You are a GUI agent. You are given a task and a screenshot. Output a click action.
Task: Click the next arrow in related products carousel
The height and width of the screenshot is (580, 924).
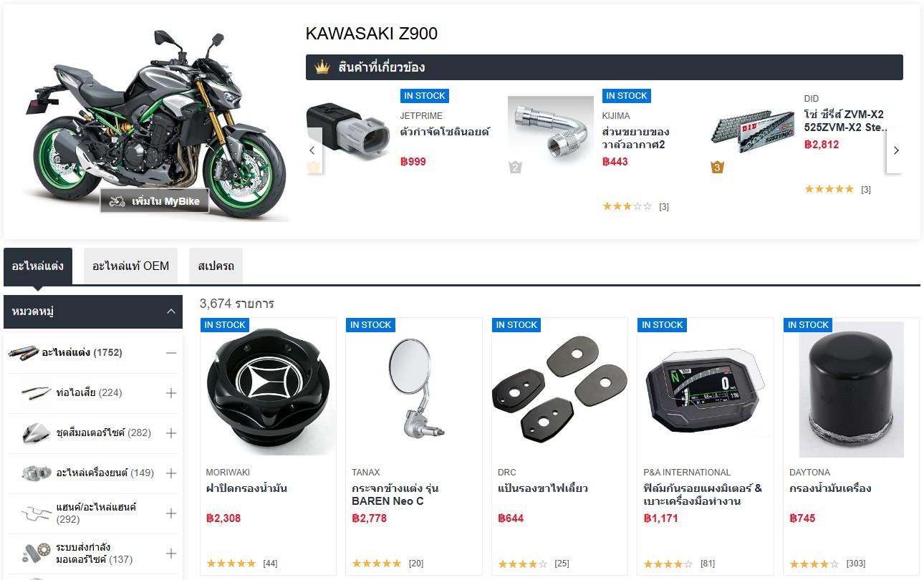[x=895, y=150]
